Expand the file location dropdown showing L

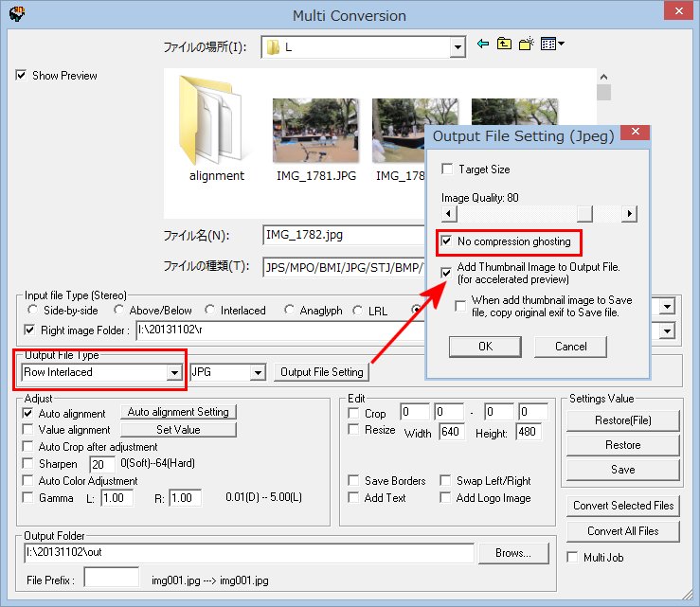tap(458, 45)
